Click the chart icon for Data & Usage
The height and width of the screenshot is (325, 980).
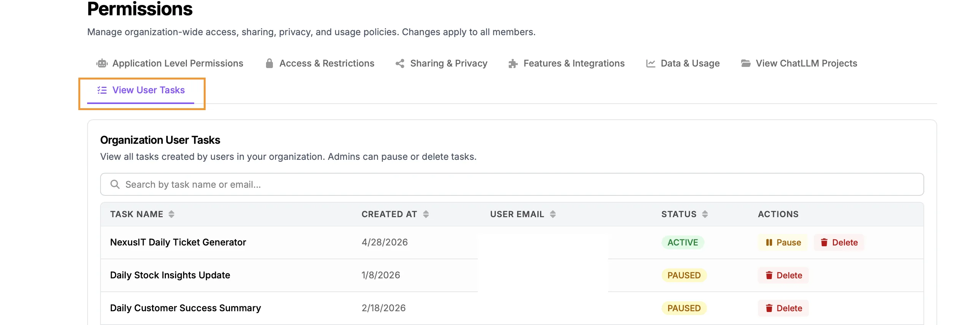pos(651,63)
